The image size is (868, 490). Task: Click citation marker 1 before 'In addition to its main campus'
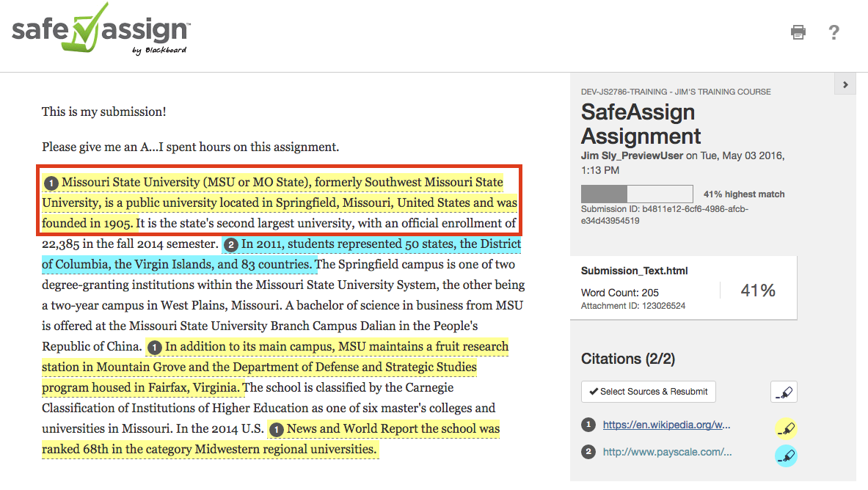pyautogui.click(x=155, y=347)
